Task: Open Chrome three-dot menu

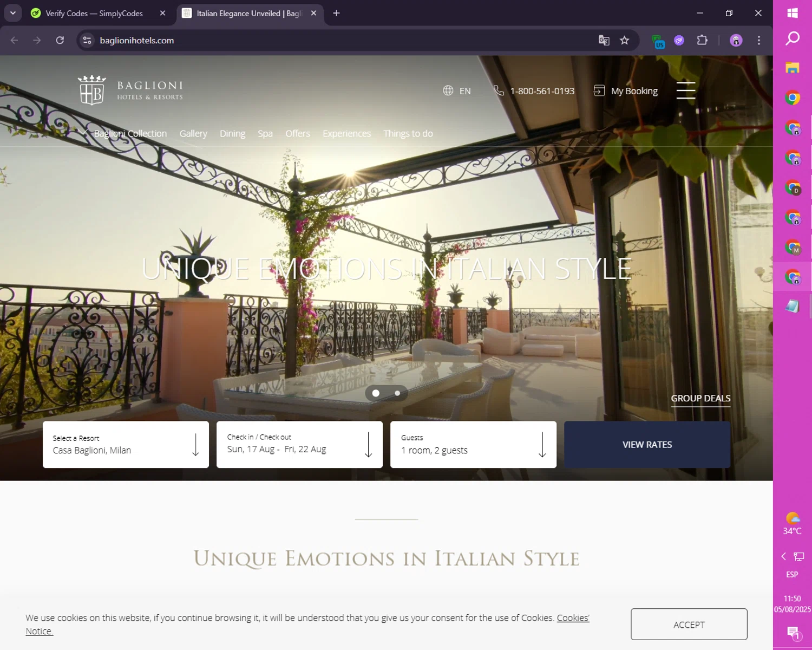Action: (x=759, y=40)
